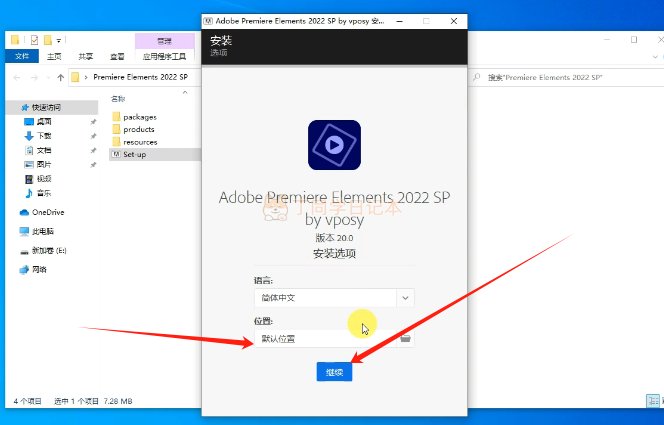The image size is (664, 425).
Task: Collapse the Explorer ribbon chevron
Action: pos(656,56)
